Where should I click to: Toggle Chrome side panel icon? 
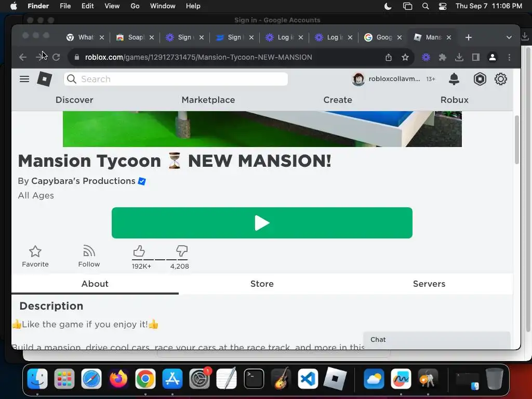tap(476, 57)
